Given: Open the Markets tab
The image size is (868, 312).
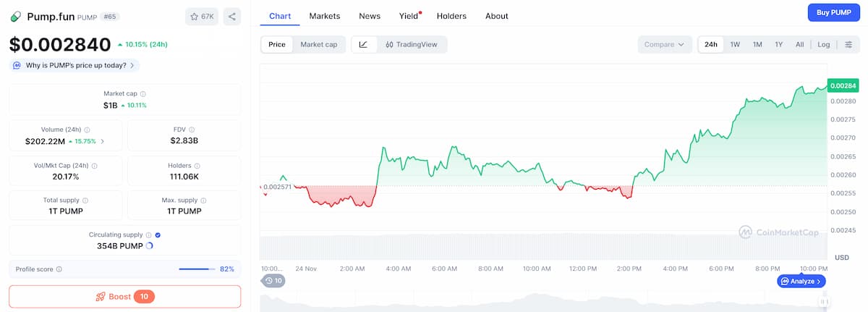Looking at the screenshot, I should coord(325,16).
